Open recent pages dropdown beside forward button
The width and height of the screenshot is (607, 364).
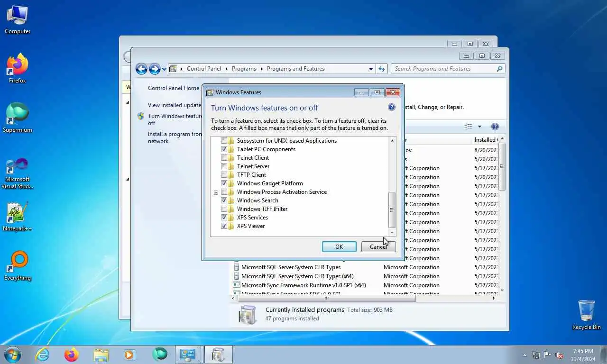coord(165,69)
